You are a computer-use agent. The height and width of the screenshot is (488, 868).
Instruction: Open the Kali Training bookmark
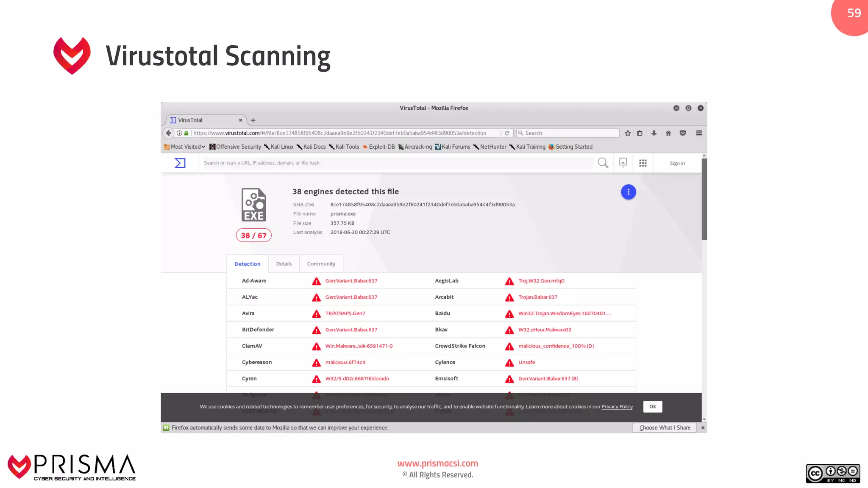[x=528, y=147]
